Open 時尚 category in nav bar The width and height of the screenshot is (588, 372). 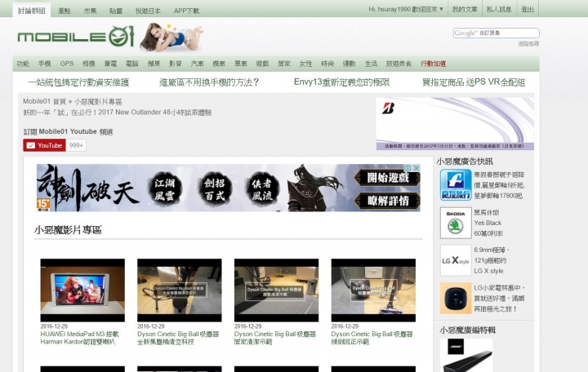327,64
